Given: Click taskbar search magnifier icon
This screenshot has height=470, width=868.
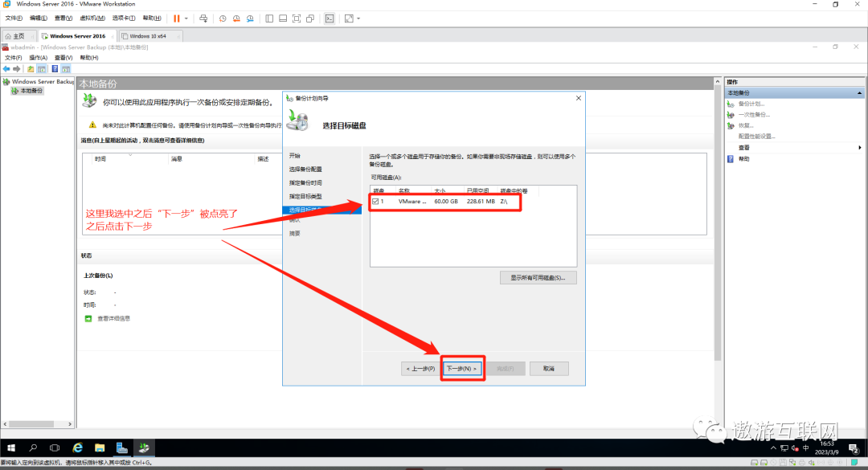Looking at the screenshot, I should [33, 448].
